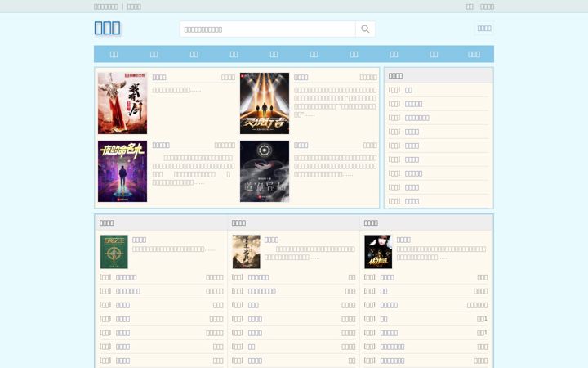Click title link beside the 灵境行者 cover
Viewport: 588px width, 368px height.
click(301, 78)
